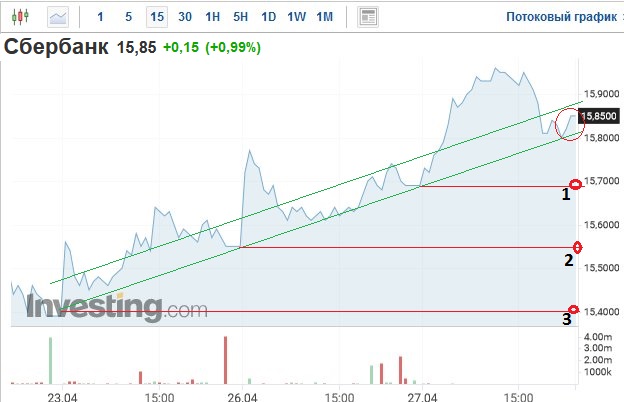Switch to area chart type
Image resolution: width=624 pixels, height=402 pixels.
tap(58, 17)
